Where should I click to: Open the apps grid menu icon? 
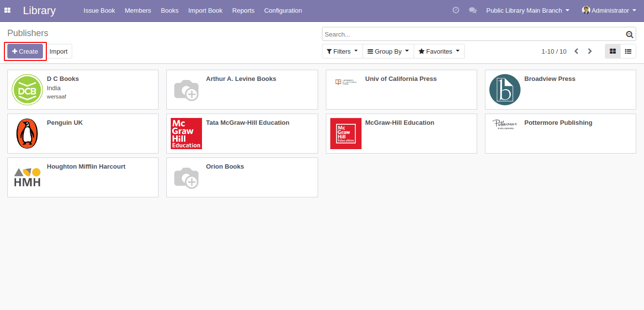click(x=7, y=10)
